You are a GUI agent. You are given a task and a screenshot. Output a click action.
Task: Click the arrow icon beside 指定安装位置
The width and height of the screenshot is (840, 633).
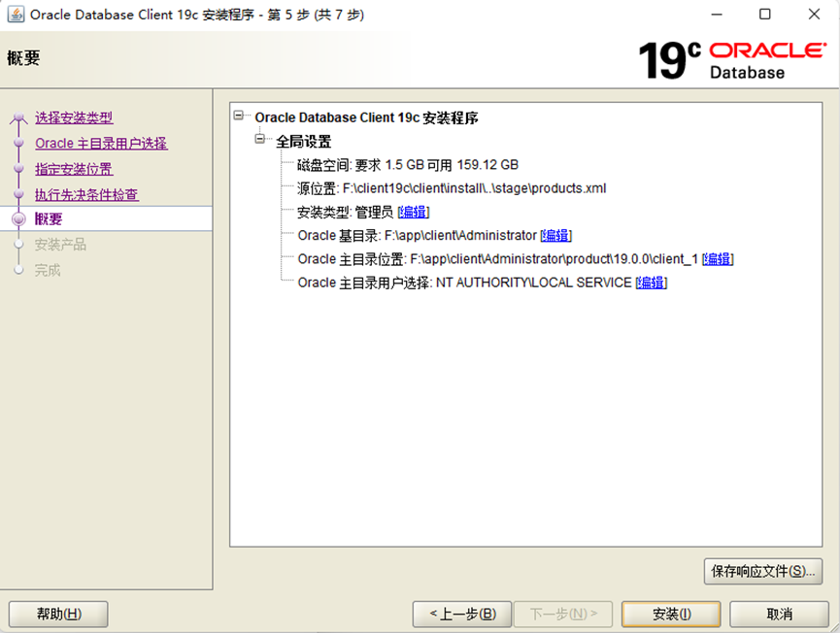18,166
